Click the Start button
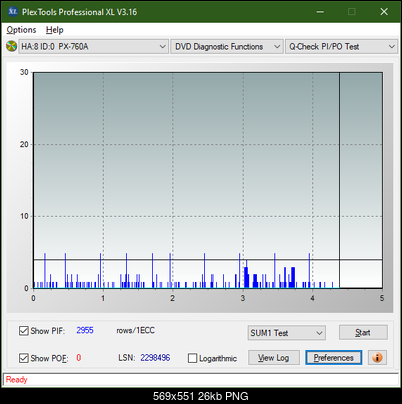 click(x=363, y=332)
